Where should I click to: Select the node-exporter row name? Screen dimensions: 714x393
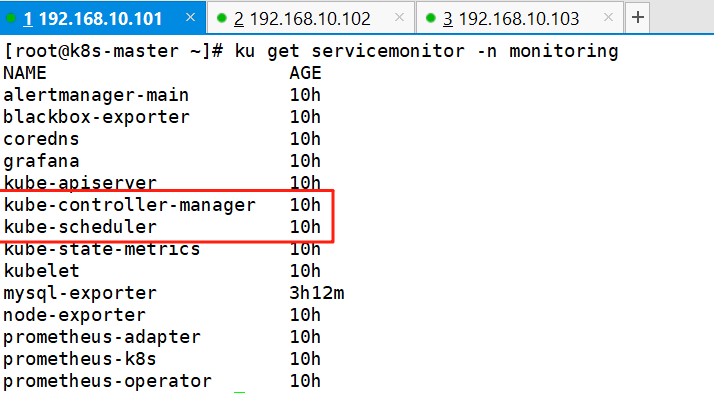point(75,315)
